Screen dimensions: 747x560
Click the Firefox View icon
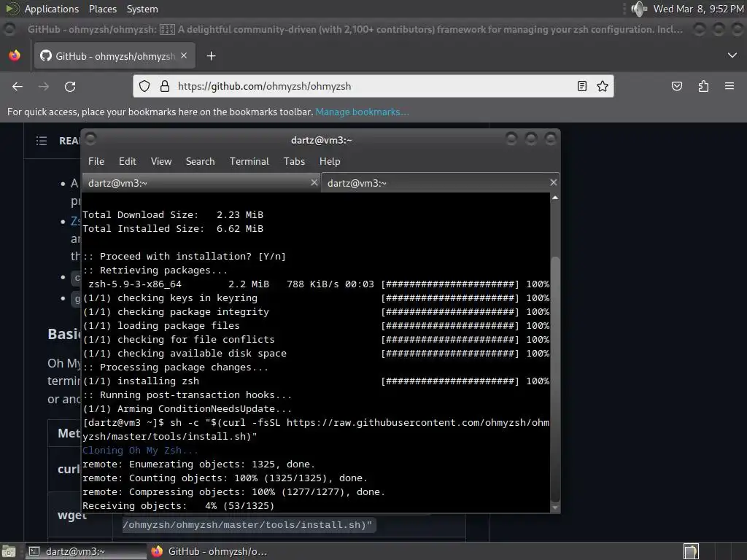coord(15,55)
